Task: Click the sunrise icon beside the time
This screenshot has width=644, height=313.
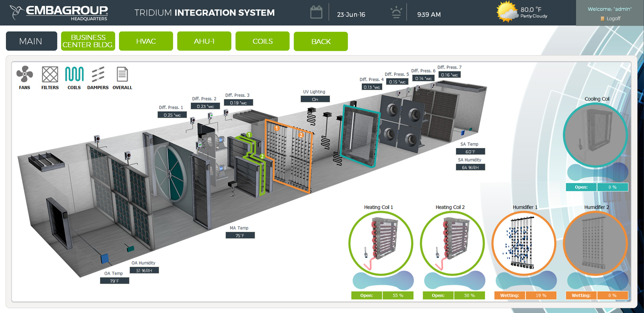Action: [x=396, y=13]
